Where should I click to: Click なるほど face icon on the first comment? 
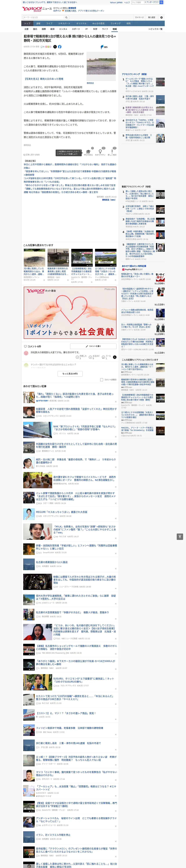pos(91,357)
